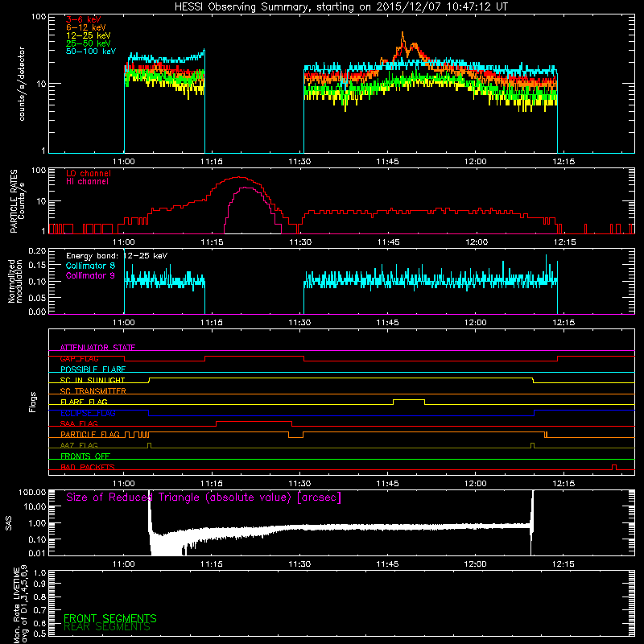644x644 pixels.
Task: Click the counts/s/detector axis label
Action: tap(22, 84)
